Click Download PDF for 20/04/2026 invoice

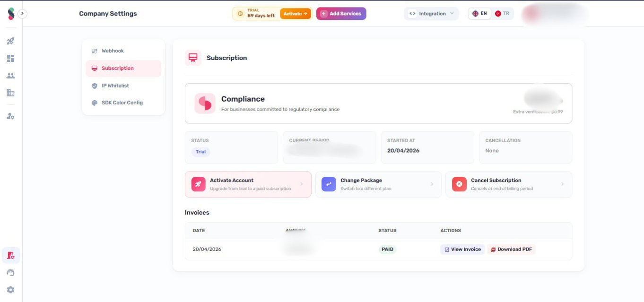[511, 250]
